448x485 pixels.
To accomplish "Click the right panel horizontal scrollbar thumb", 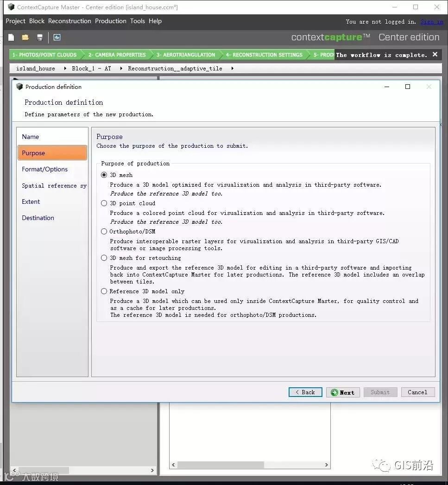I will tap(221, 465).
